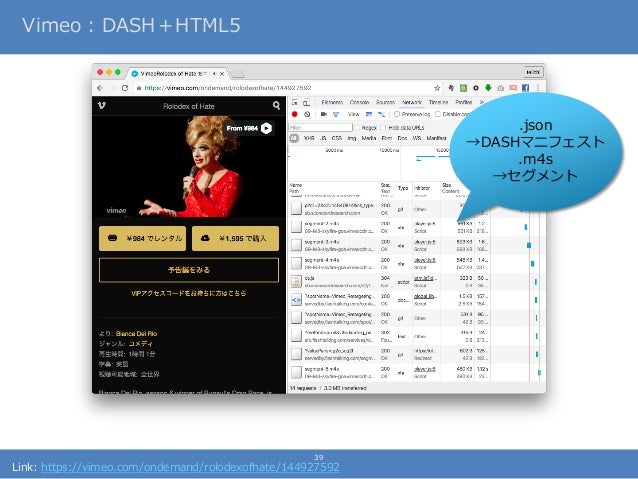638x479 pixels.
Task: Click the ¥1,595 purchase button
Action: 235,238
